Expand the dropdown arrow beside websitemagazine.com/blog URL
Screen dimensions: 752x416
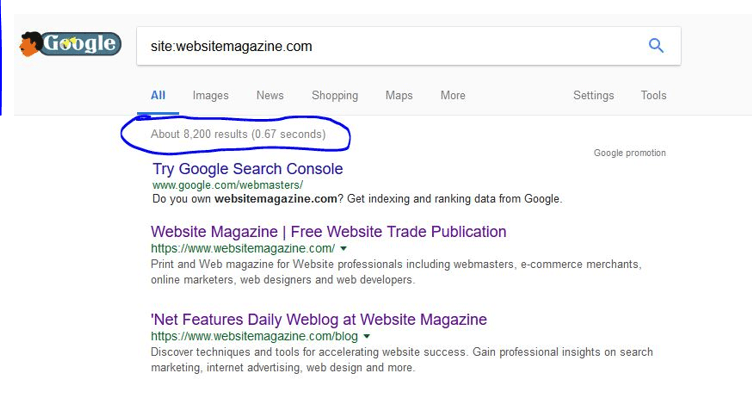pos(367,336)
